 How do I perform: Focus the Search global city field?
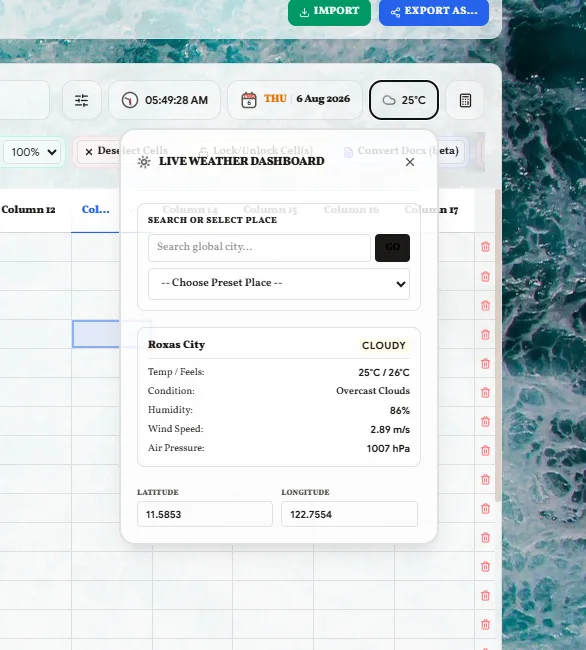point(259,248)
